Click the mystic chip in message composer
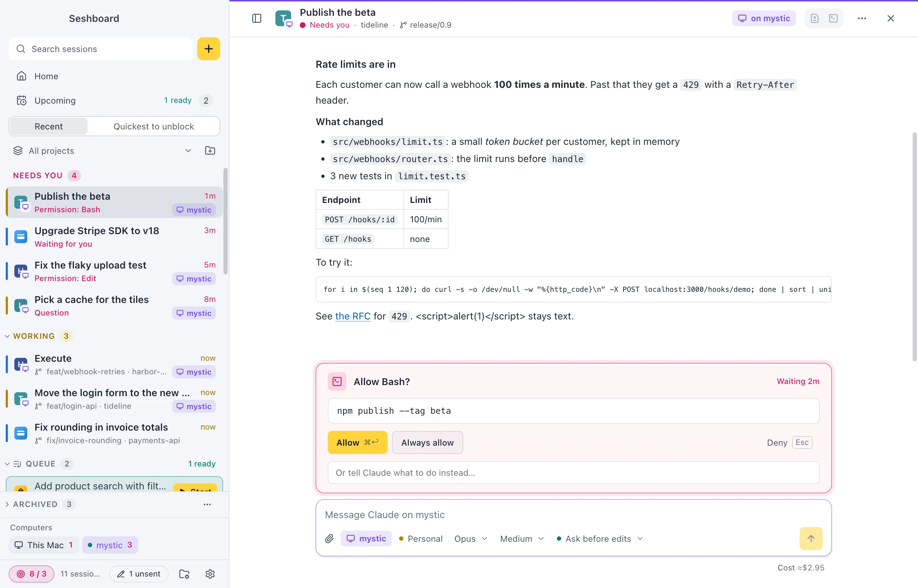 click(x=366, y=539)
